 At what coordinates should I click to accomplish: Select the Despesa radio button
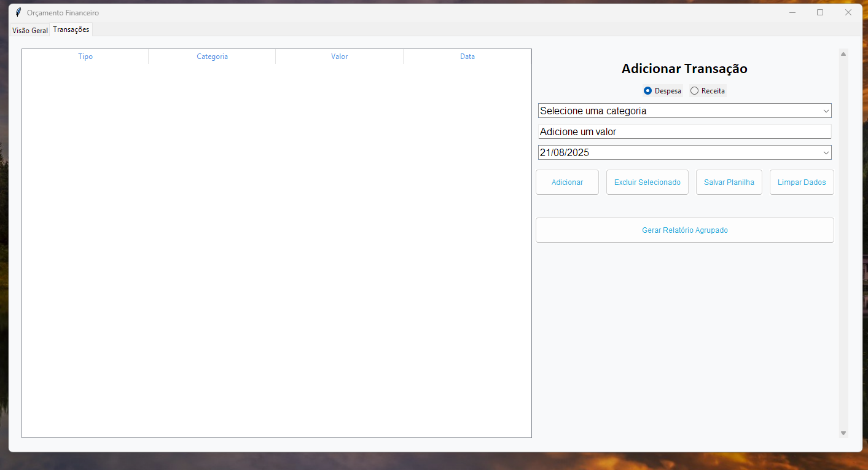[x=647, y=91]
